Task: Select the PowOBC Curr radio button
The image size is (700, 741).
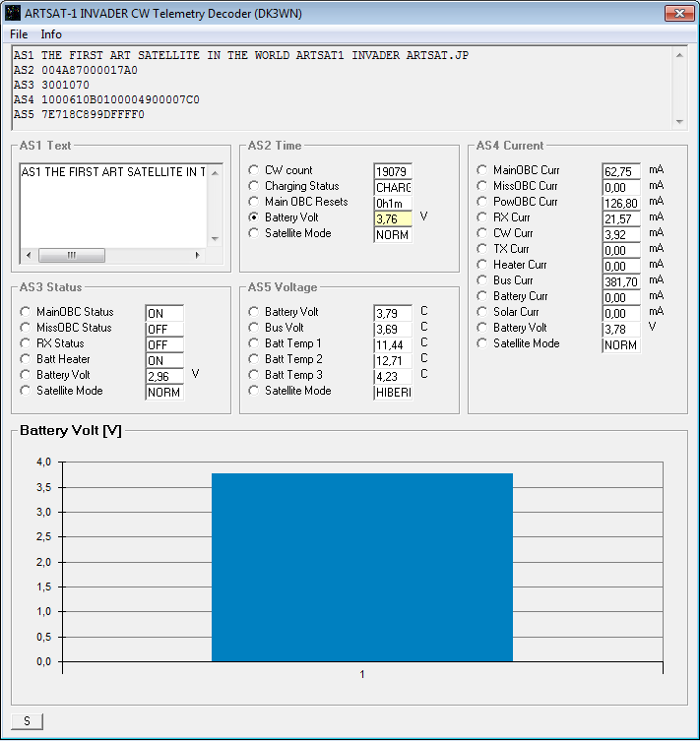Action: point(482,202)
